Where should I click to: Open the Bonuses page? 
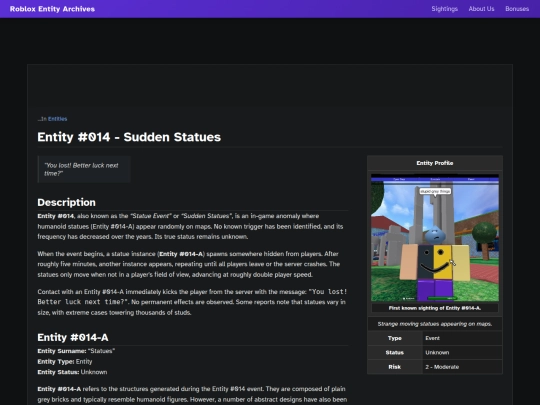517,9
